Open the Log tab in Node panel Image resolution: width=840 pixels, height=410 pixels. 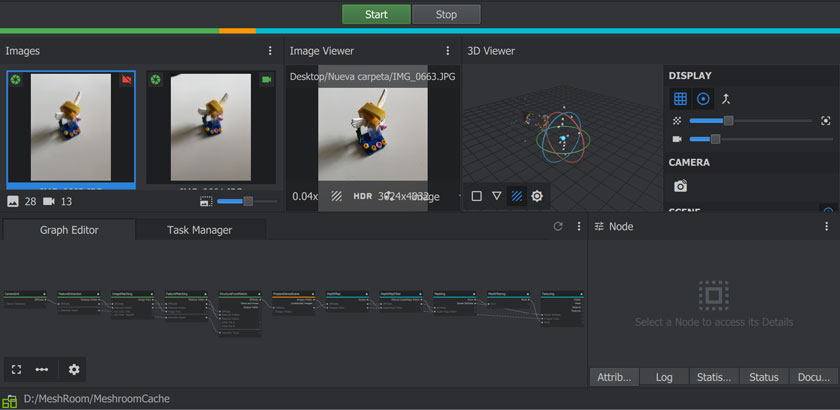[x=664, y=377]
